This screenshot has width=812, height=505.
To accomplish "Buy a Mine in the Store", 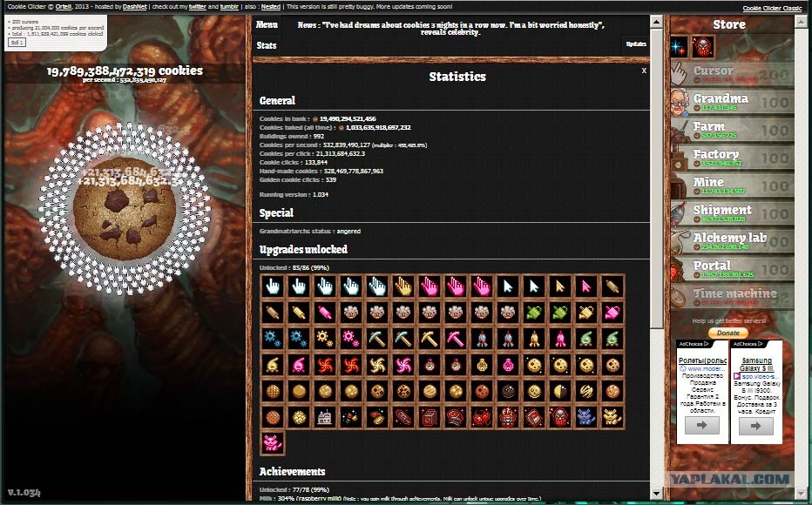I will click(x=732, y=185).
